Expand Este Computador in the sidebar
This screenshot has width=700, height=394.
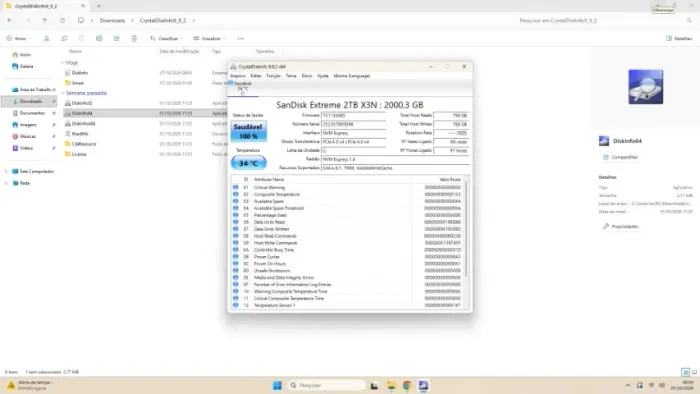point(6,171)
